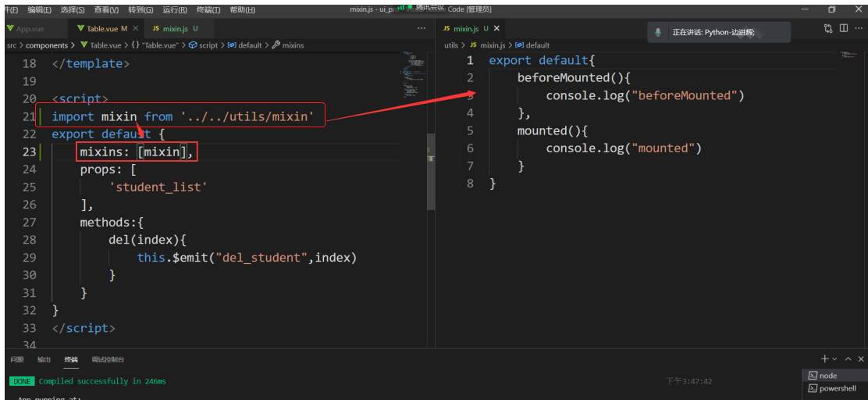The width and height of the screenshot is (868, 403).
Task: Click breadcrumb 'script' in left editor
Action: click(204, 45)
